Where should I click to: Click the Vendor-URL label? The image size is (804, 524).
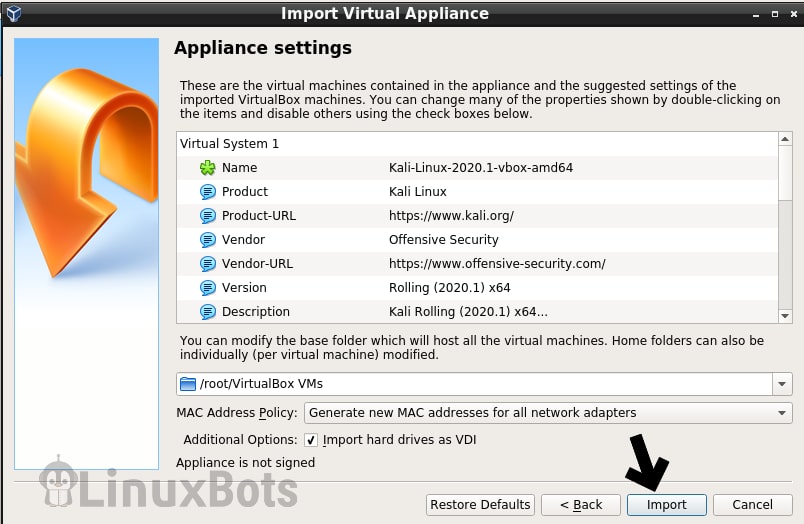point(257,264)
